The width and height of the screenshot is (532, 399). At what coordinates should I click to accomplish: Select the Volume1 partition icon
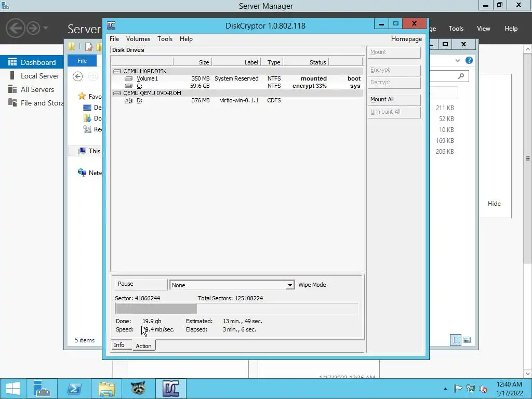pyautogui.click(x=129, y=79)
